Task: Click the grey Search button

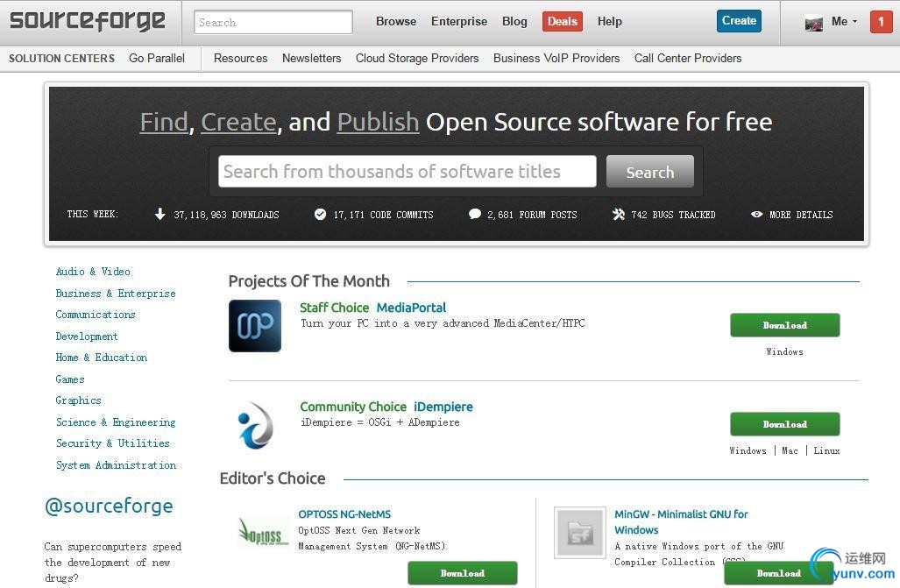Action: tap(649, 172)
